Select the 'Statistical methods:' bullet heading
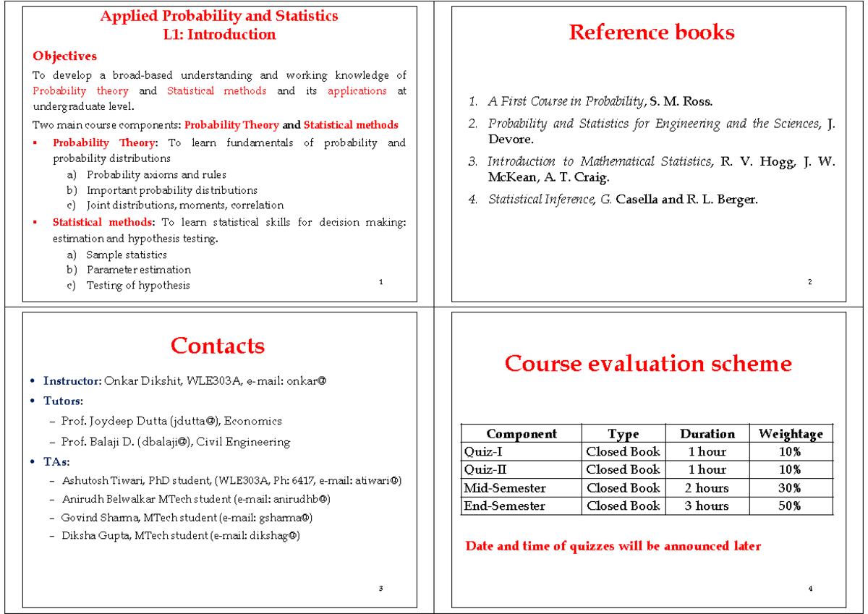The width and height of the screenshot is (868, 614). tap(105, 222)
